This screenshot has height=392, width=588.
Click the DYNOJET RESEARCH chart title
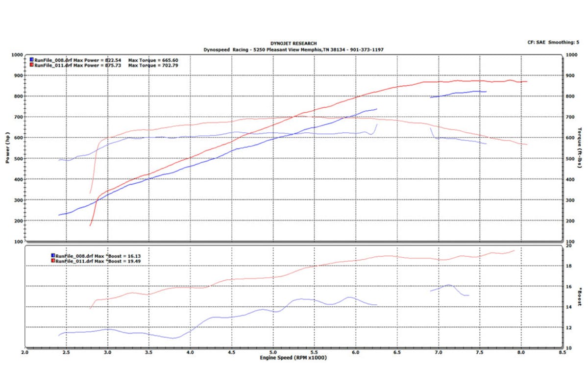294,44
